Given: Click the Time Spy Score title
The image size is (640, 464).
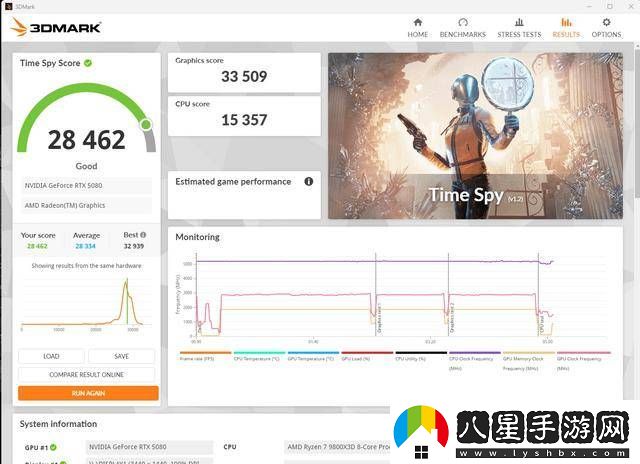Looking at the screenshot, I should (50, 63).
